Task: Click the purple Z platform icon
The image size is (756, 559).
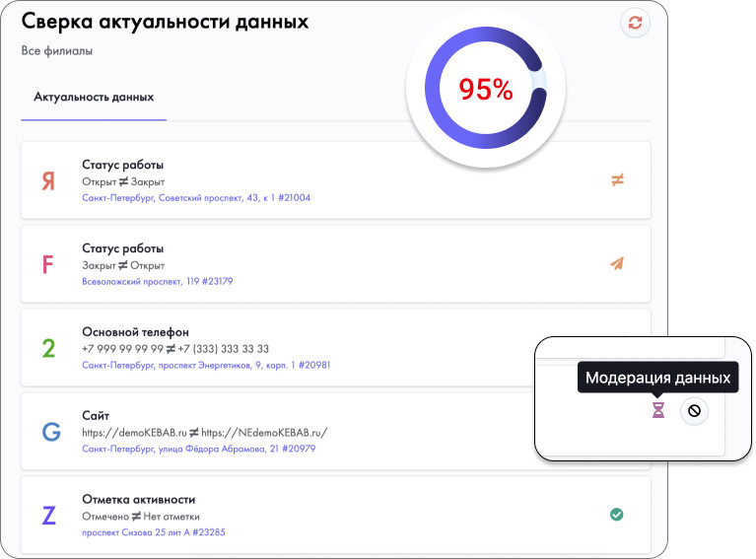Action: 48,515
